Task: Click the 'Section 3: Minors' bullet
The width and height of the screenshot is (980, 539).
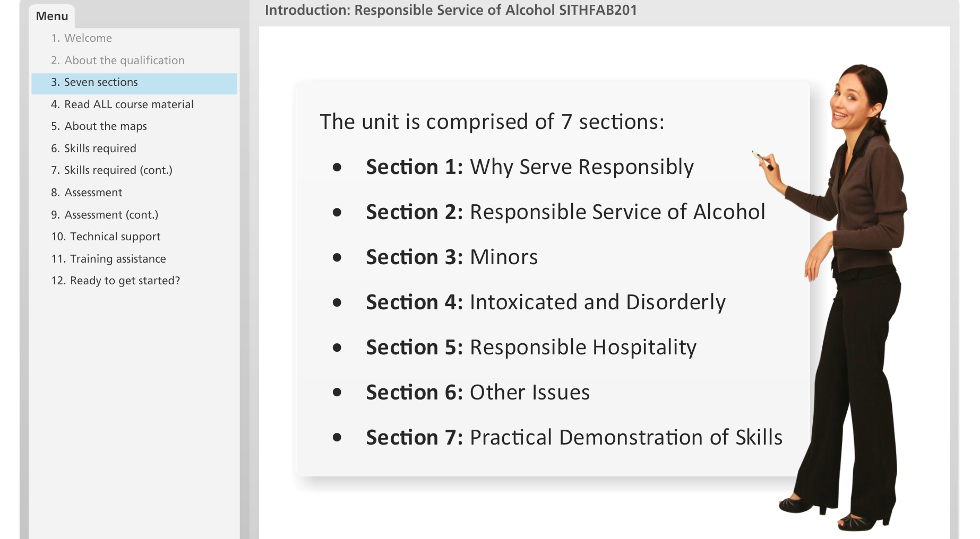Action: pyautogui.click(x=451, y=257)
